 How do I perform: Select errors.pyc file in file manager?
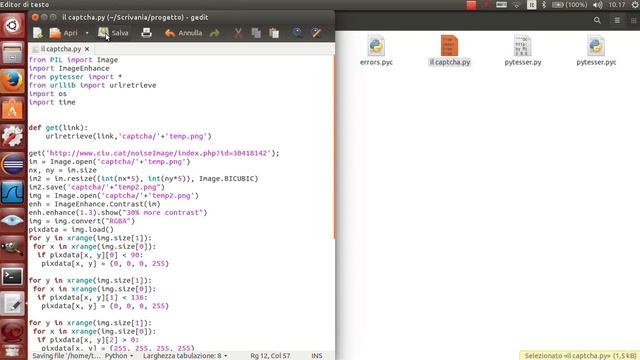[x=376, y=51]
